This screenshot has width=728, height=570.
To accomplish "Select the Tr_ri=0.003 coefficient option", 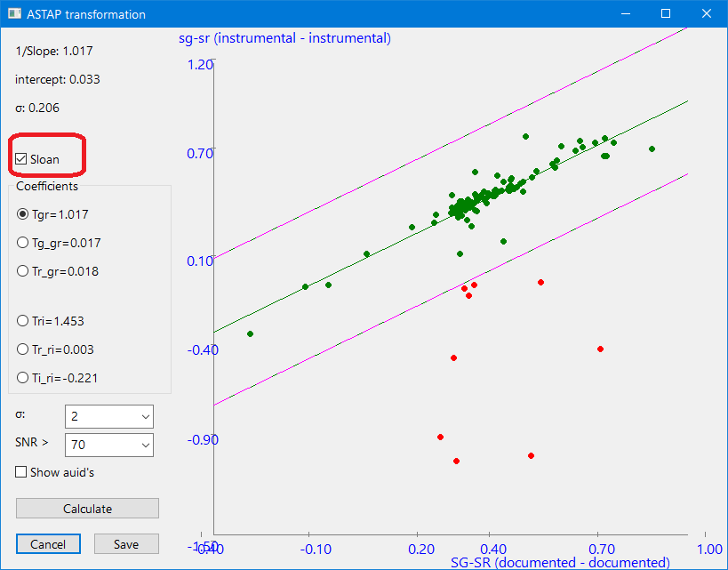I will [23, 349].
